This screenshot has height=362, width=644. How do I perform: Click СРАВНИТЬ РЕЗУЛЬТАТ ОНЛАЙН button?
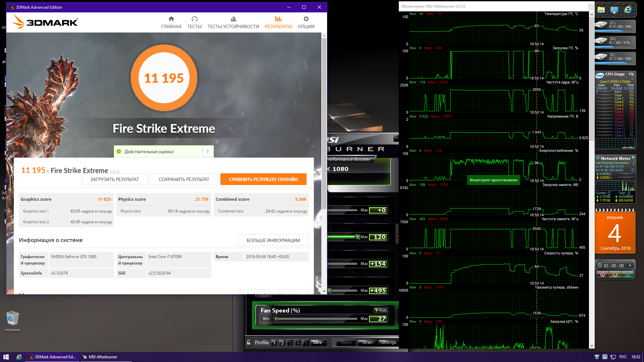263,179
